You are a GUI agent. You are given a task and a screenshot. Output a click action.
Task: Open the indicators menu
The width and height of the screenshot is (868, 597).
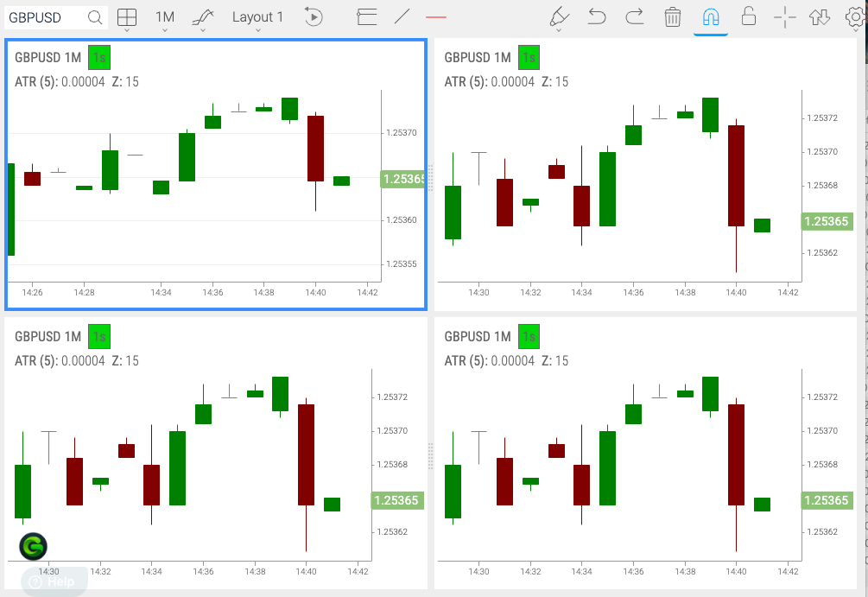203,18
